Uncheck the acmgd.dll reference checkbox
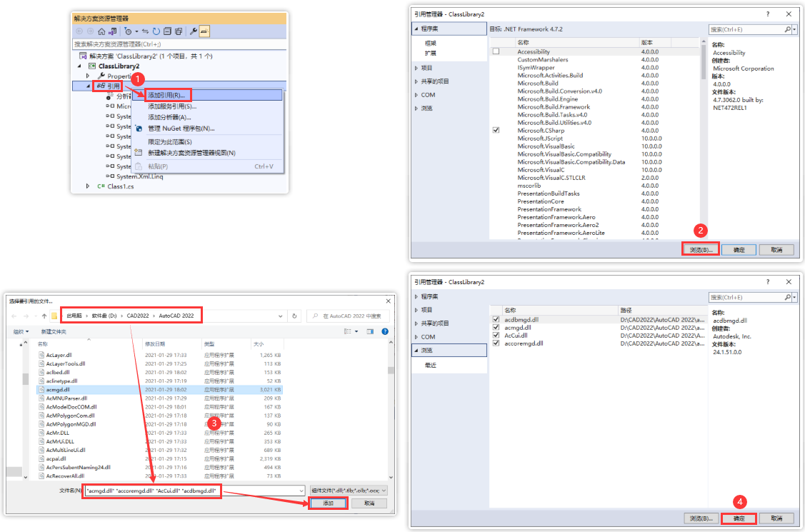 [x=496, y=327]
